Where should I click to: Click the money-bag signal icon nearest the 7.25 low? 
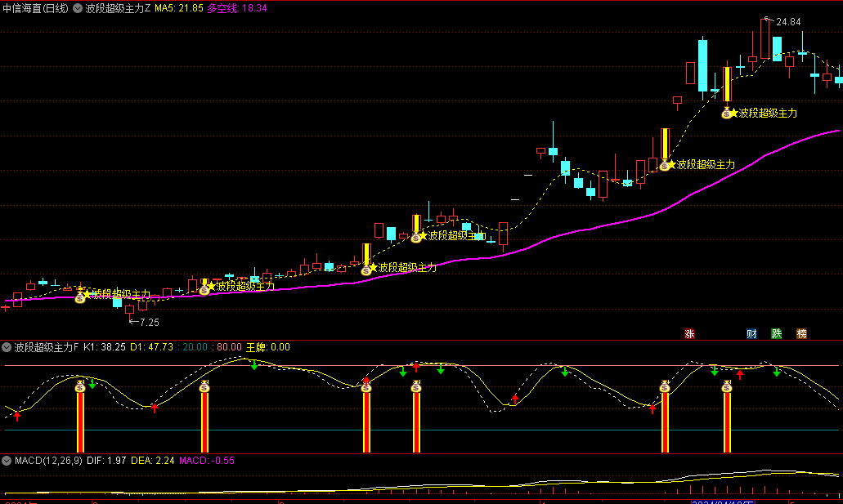80,297
